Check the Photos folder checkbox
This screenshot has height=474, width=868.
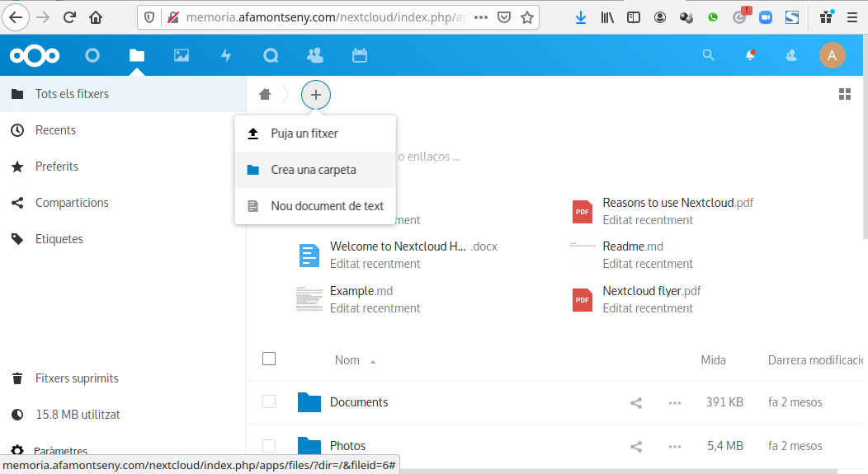269,446
